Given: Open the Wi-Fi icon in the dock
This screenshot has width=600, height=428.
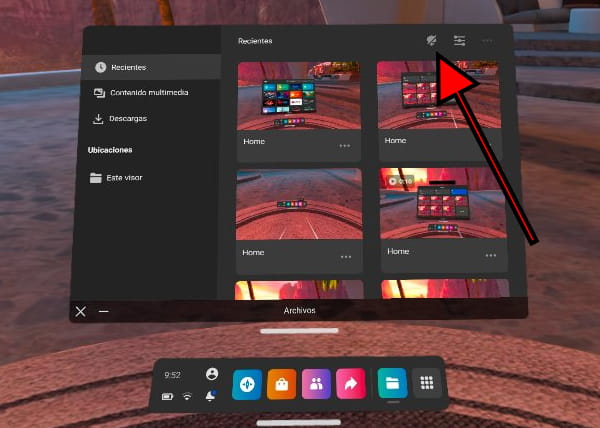Looking at the screenshot, I should coord(187,397).
